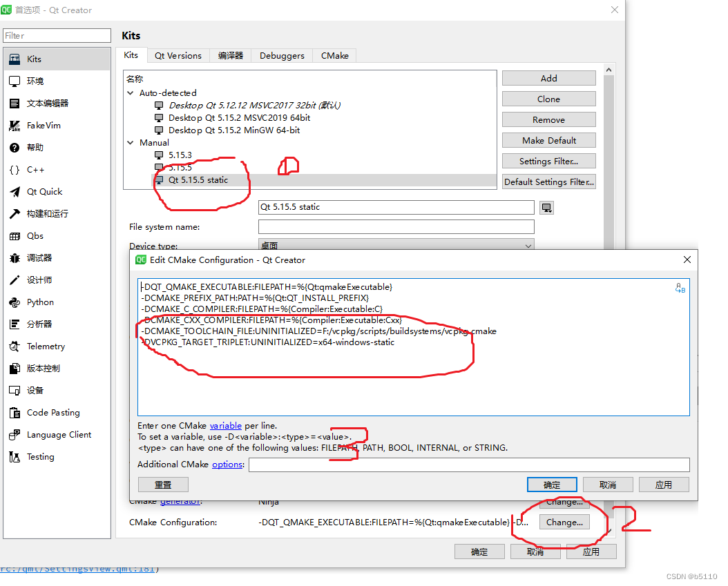Viewport: 728px width, 586px height.
Task: Focus the Filter search field
Action: tap(57, 36)
